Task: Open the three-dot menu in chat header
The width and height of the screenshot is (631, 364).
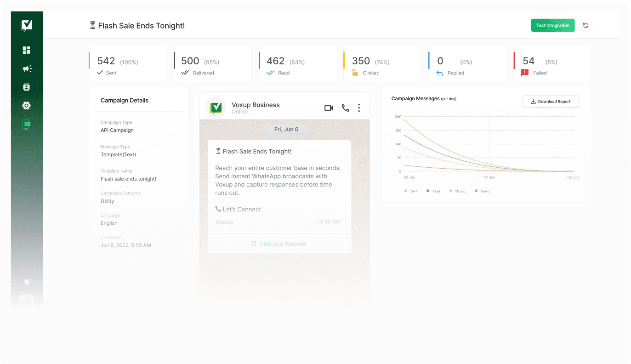Action: (x=359, y=108)
